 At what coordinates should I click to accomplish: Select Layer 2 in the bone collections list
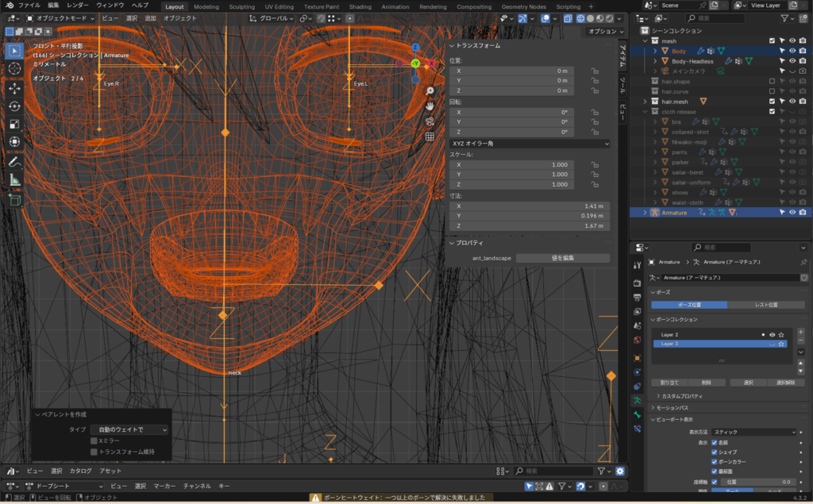point(669,335)
